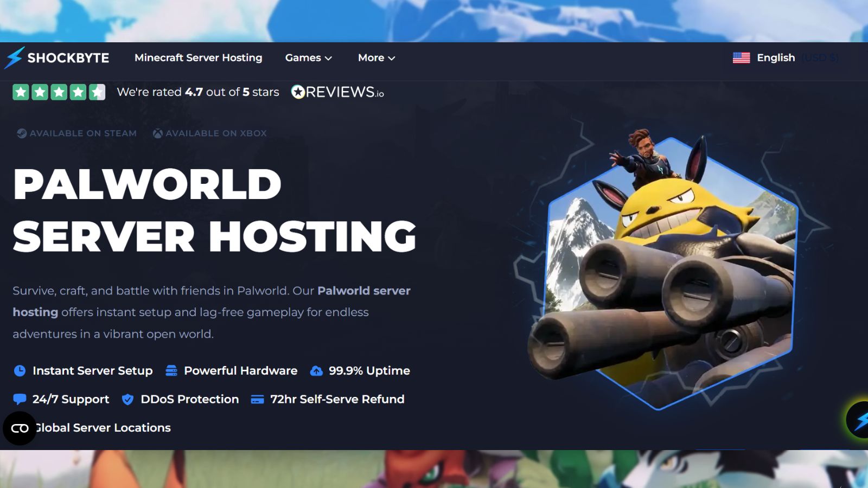Select the clock icon for Instant Server Setup
The image size is (868, 488).
19,371
